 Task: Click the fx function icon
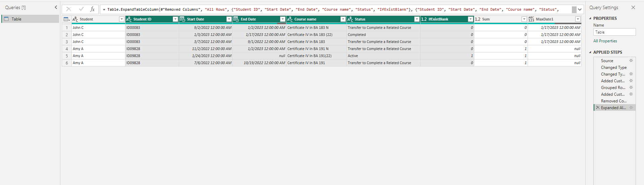(x=92, y=9)
